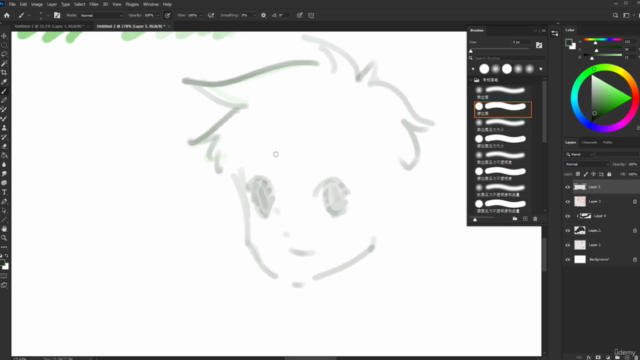Add layer mask at Layers panel bottom
This screenshot has height=360, width=640.
coord(598,357)
